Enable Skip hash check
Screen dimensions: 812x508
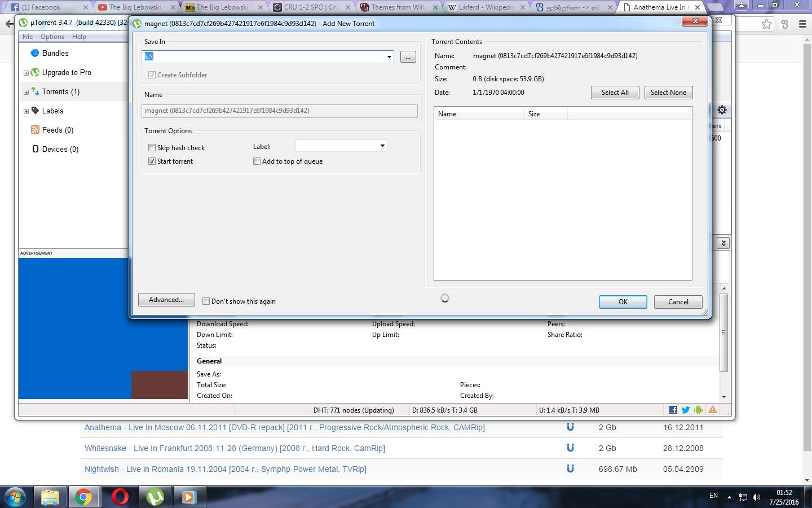coord(152,148)
